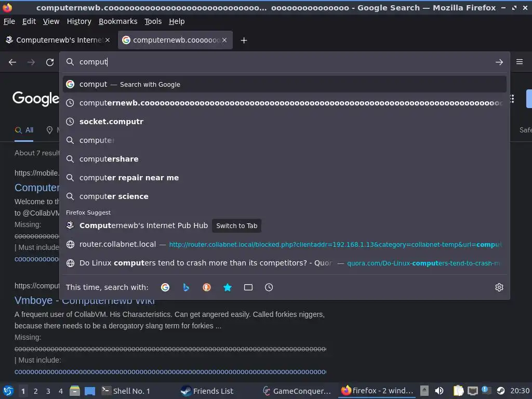
Task: Select 'comput — Search with Google' suggestion
Action: click(x=284, y=84)
